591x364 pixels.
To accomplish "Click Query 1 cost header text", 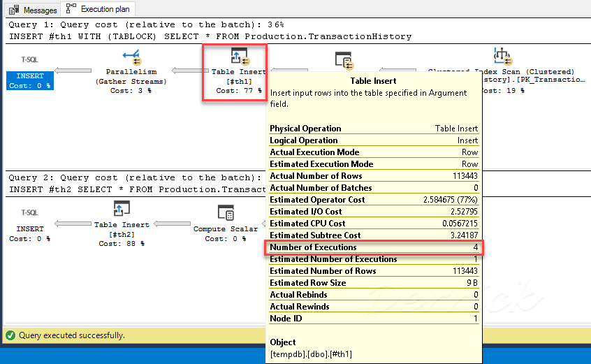I will pos(146,25).
